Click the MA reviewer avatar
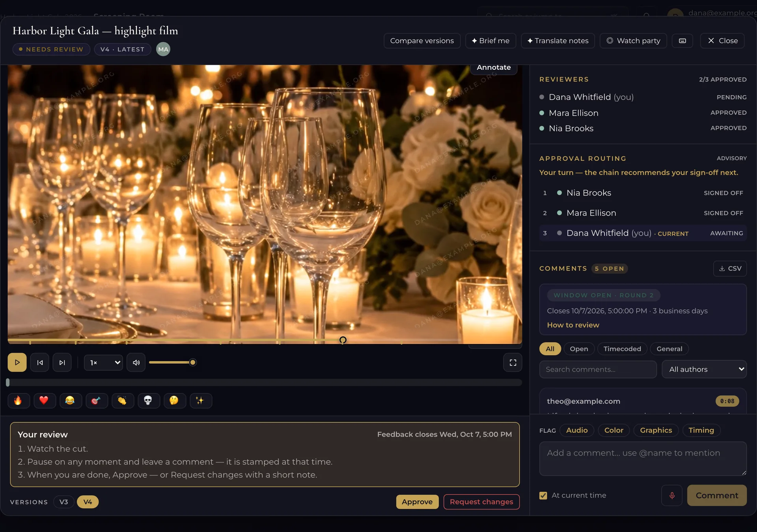757x532 pixels. point(163,49)
